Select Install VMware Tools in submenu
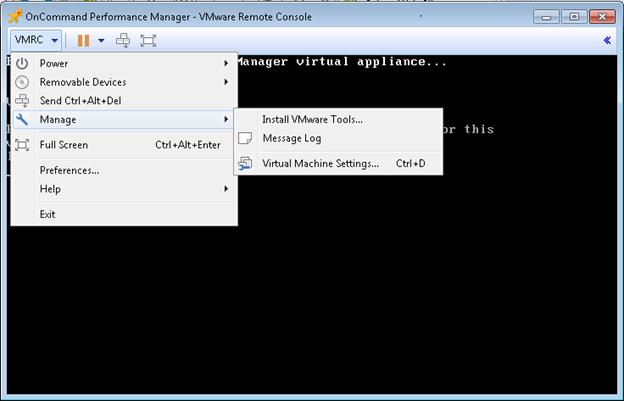The image size is (624, 401). [x=338, y=119]
